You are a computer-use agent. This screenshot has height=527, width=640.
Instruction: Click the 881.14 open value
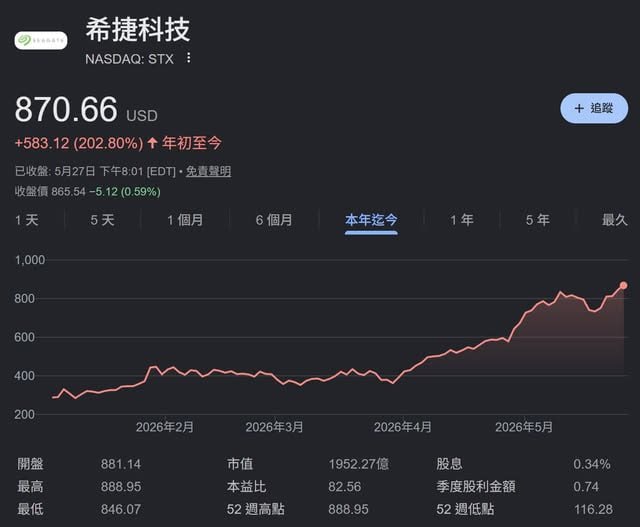[x=121, y=464]
